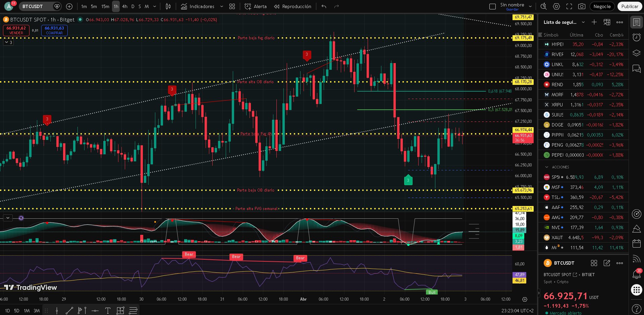644x315 pixels.
Task: Open the alerts clock sidebar icon
Action: click(636, 37)
